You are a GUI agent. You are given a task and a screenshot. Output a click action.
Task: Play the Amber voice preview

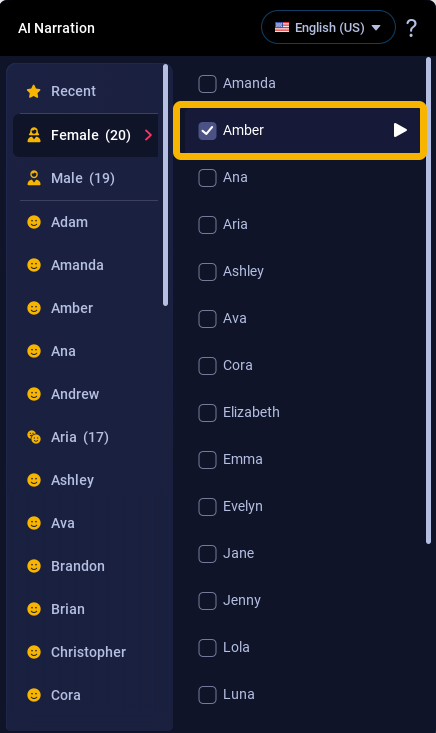pyautogui.click(x=400, y=130)
